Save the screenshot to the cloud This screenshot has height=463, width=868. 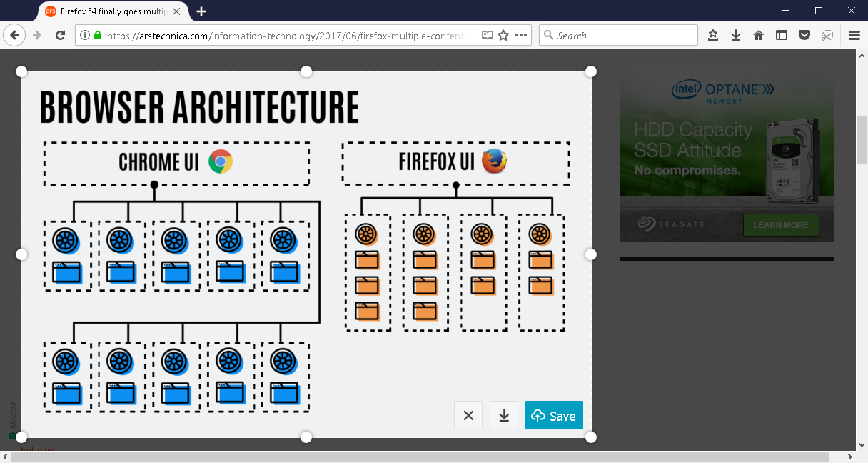click(554, 415)
